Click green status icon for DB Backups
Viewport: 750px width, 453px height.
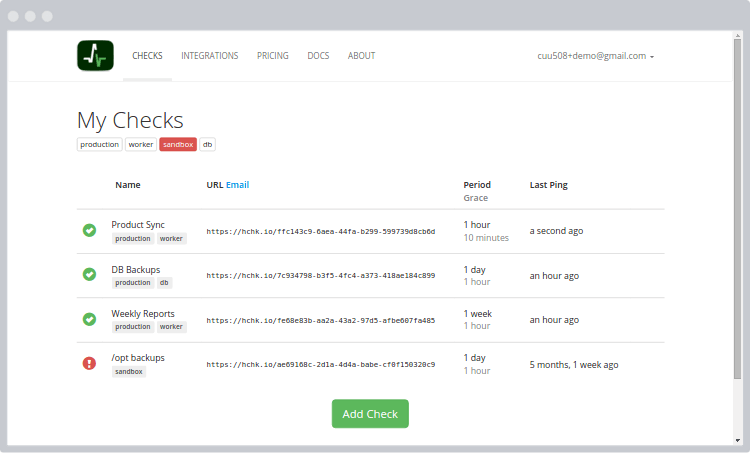pyautogui.click(x=89, y=274)
